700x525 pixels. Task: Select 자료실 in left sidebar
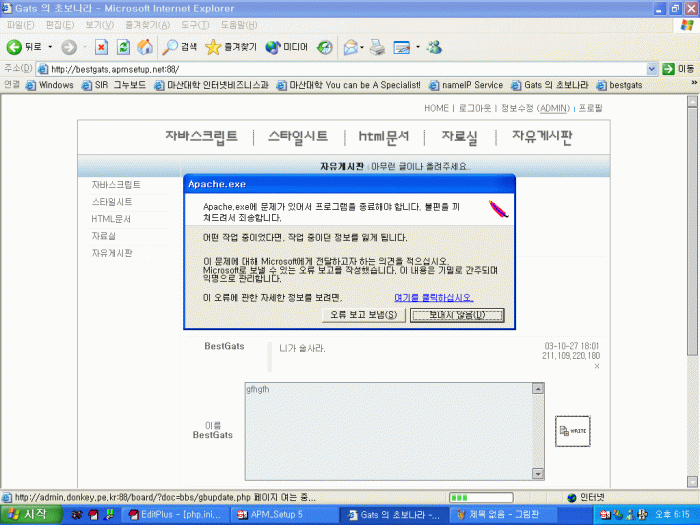pos(103,236)
